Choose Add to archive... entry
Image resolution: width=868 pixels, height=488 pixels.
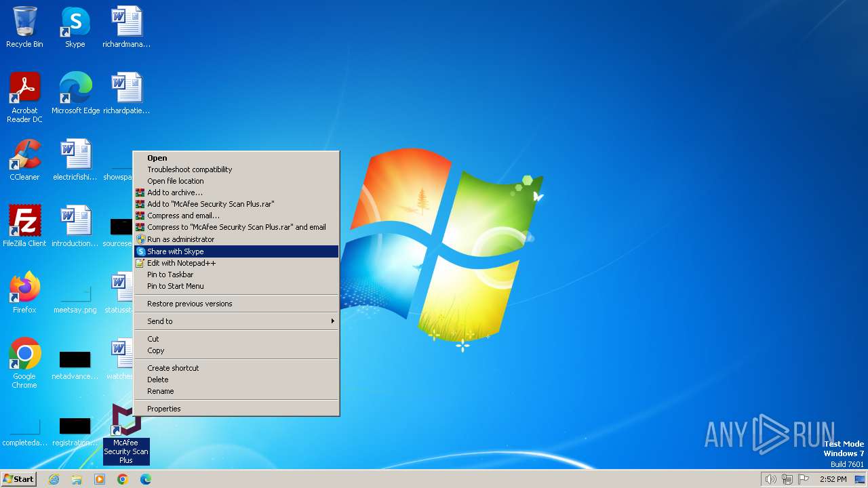point(236,192)
